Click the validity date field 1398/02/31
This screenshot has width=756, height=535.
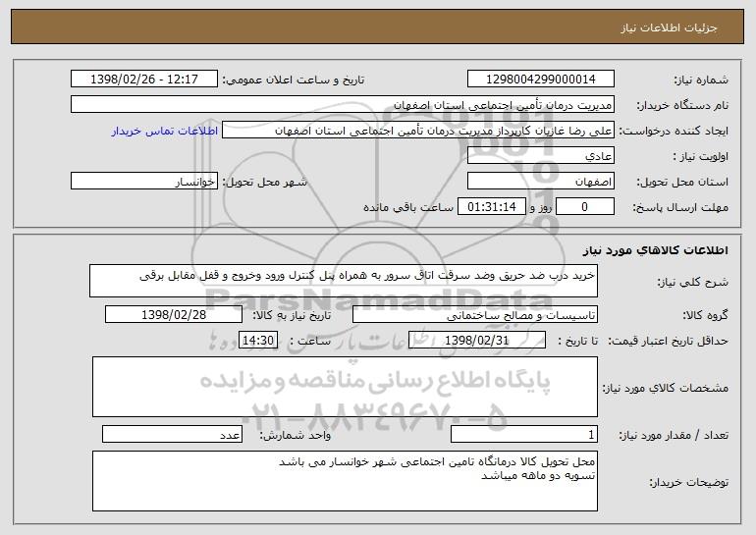point(477,340)
